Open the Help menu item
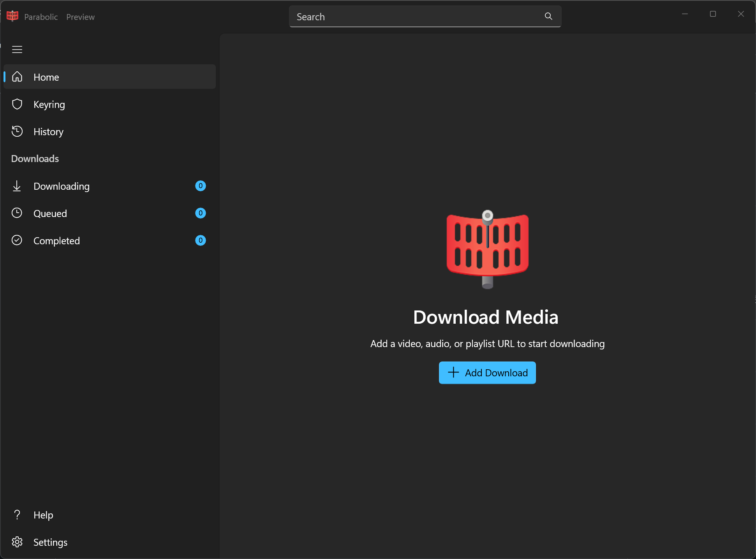The width and height of the screenshot is (756, 559). 110,515
